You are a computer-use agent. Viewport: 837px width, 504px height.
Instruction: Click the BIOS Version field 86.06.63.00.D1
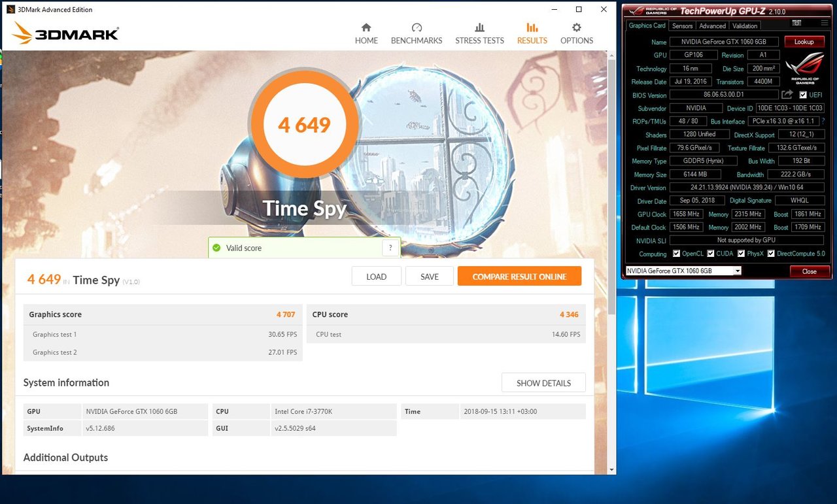pos(725,95)
